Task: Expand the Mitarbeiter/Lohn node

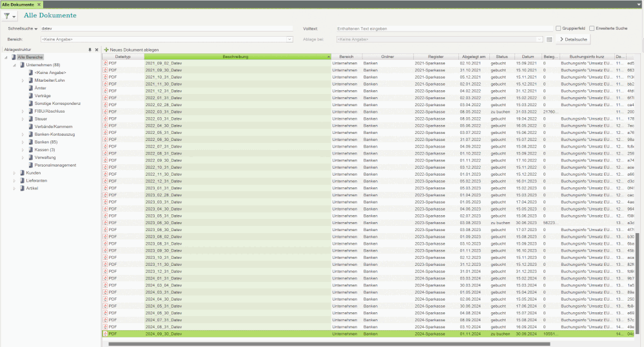Action: tap(23, 80)
